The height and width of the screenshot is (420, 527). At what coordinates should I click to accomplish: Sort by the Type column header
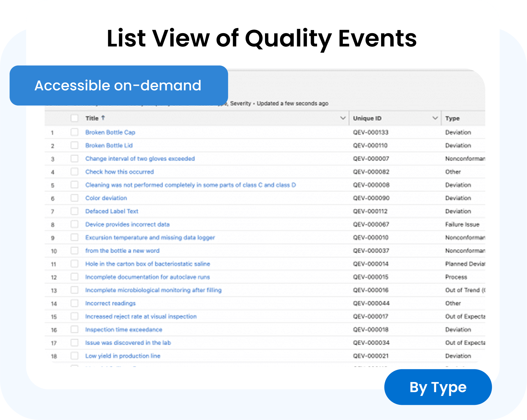pos(452,118)
